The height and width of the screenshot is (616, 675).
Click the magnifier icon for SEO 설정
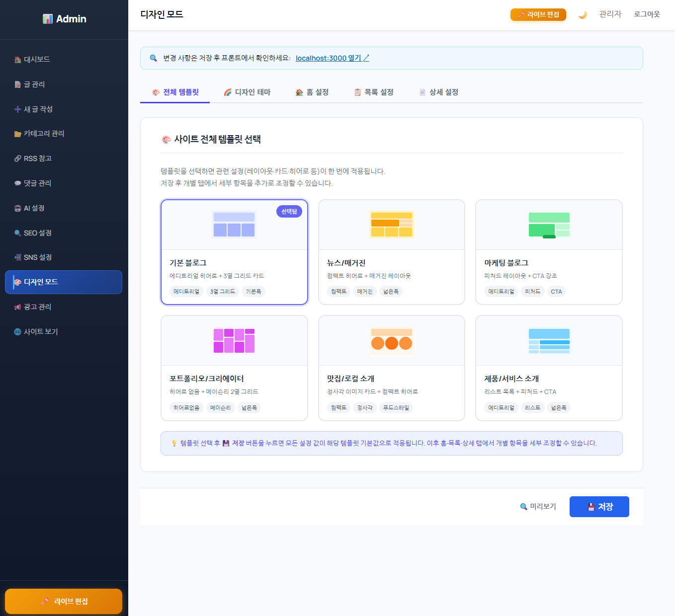tap(18, 233)
